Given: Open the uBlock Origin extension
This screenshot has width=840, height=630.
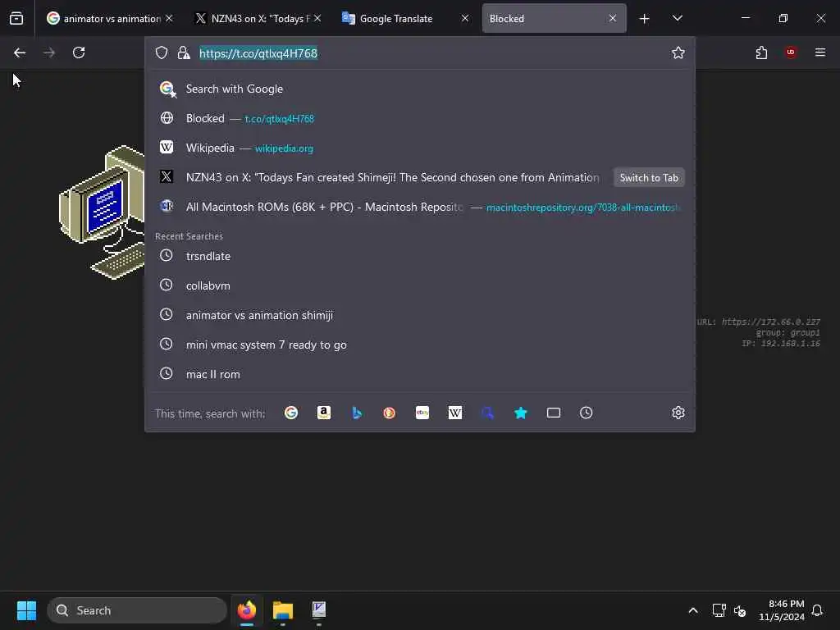Looking at the screenshot, I should [790, 52].
